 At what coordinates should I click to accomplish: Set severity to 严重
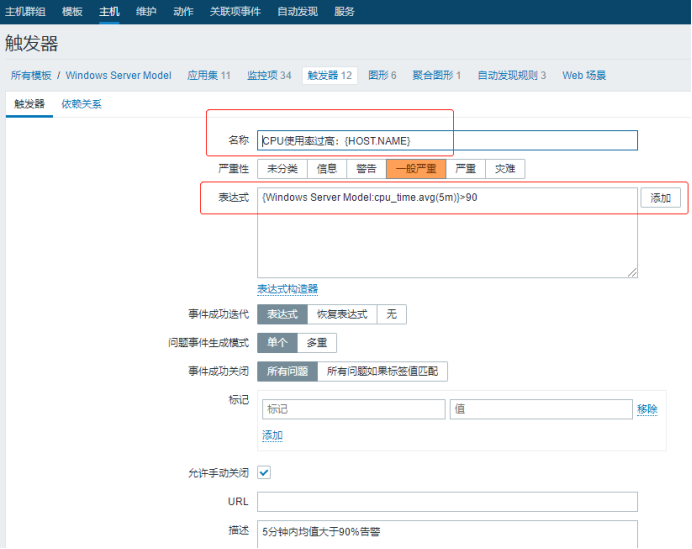point(466,169)
